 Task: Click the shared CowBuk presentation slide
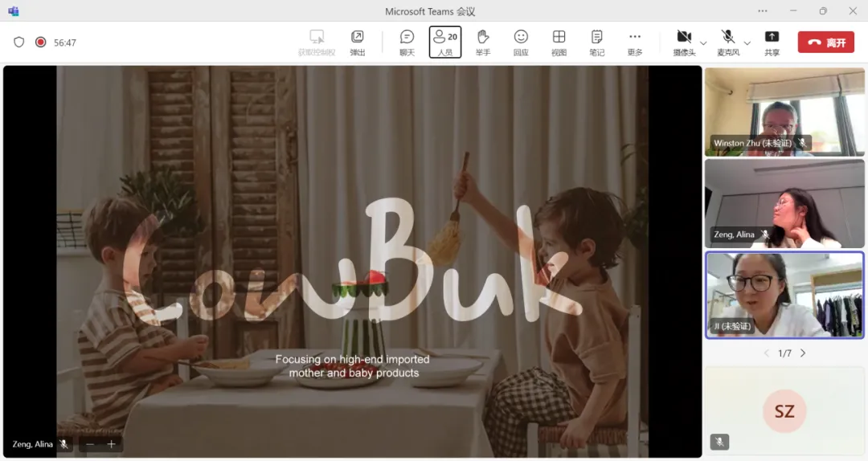point(352,261)
